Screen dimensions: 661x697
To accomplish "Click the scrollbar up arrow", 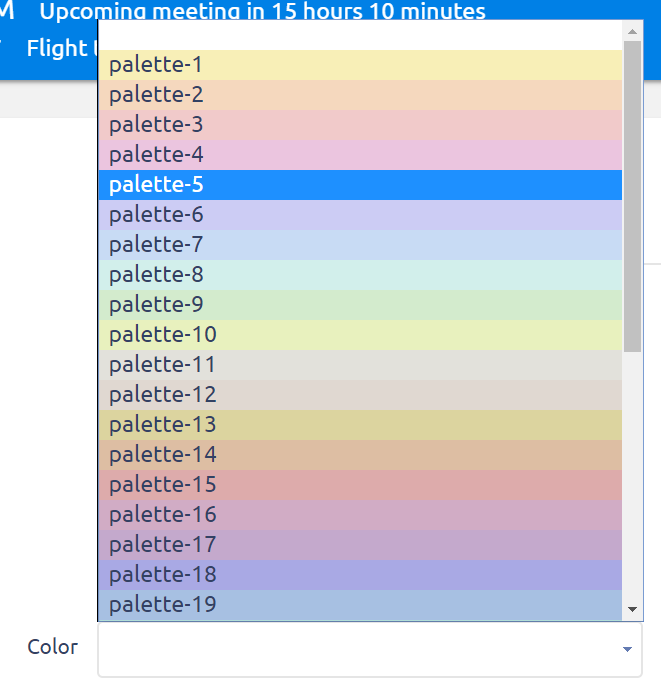I will click(x=632, y=31).
